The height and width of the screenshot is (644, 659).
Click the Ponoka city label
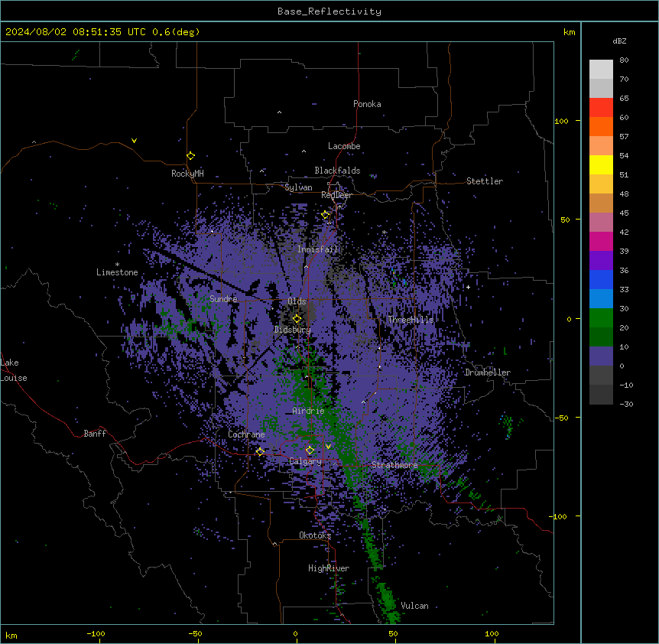click(367, 104)
